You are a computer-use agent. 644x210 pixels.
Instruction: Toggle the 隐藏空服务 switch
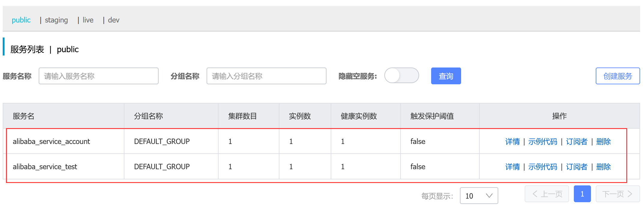pyautogui.click(x=401, y=76)
